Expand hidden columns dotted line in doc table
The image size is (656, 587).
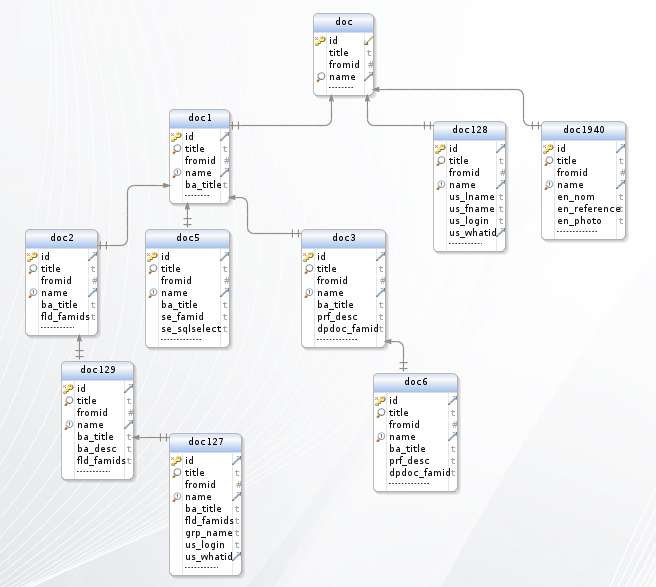341,87
